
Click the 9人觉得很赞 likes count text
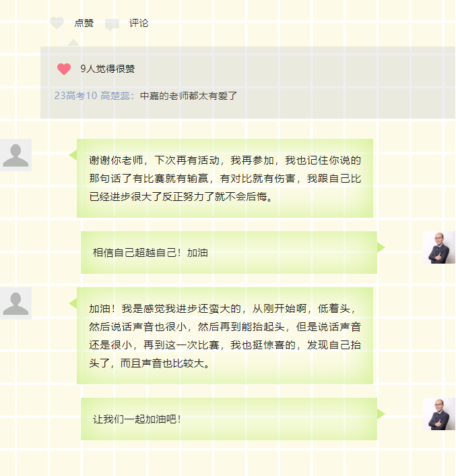pyautogui.click(x=107, y=69)
